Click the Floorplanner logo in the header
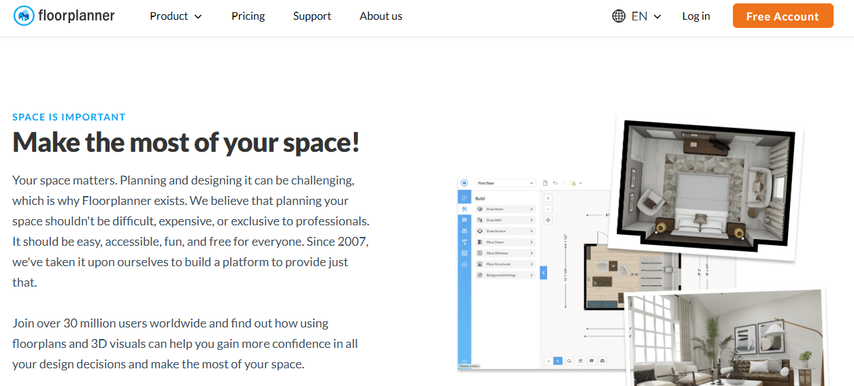 [64, 16]
